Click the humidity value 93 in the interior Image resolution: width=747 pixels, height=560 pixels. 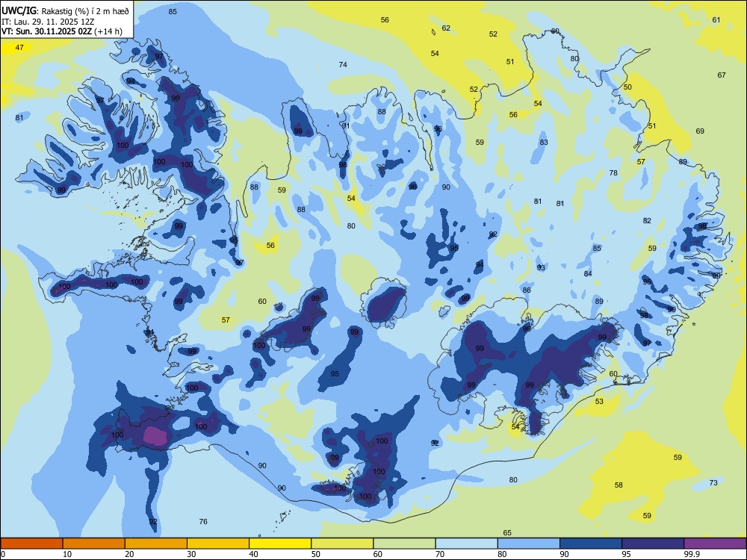(x=541, y=268)
